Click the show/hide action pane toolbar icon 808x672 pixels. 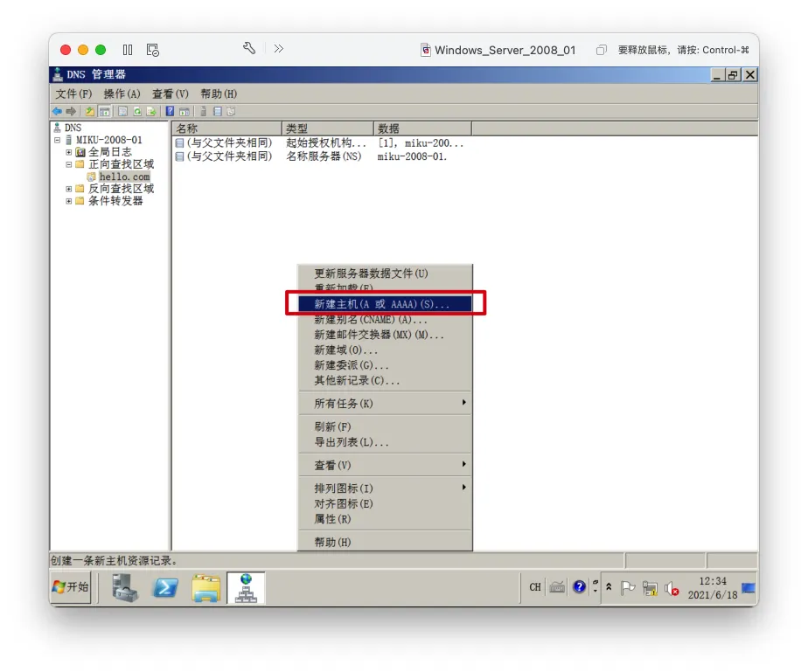click(184, 111)
